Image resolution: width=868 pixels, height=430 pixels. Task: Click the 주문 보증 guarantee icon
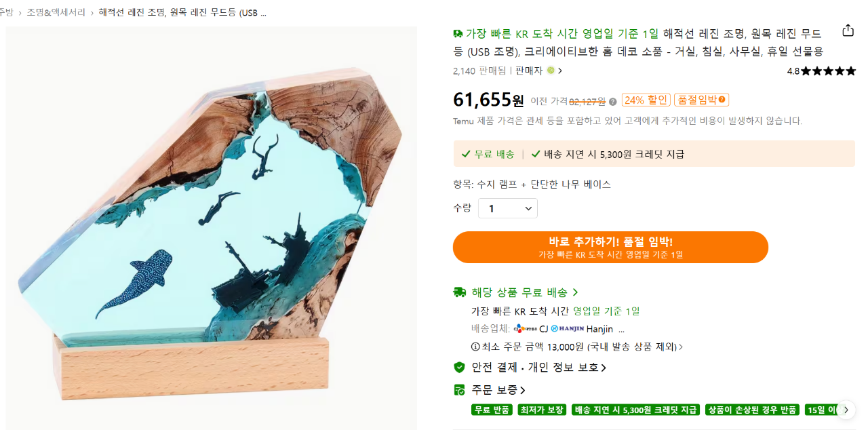pos(459,390)
